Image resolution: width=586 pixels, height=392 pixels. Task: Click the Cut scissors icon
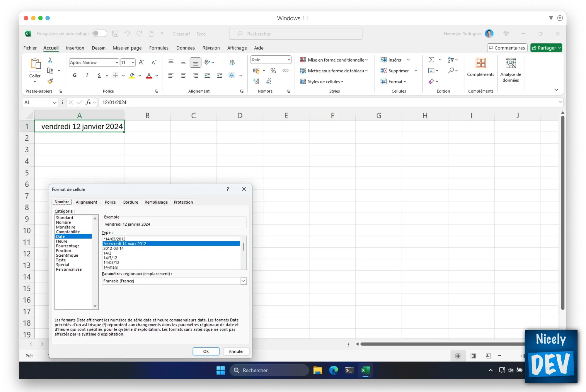[50, 60]
